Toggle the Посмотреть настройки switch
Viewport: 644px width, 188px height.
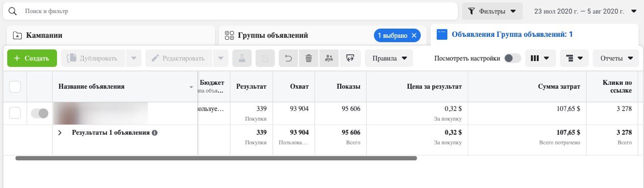[513, 58]
